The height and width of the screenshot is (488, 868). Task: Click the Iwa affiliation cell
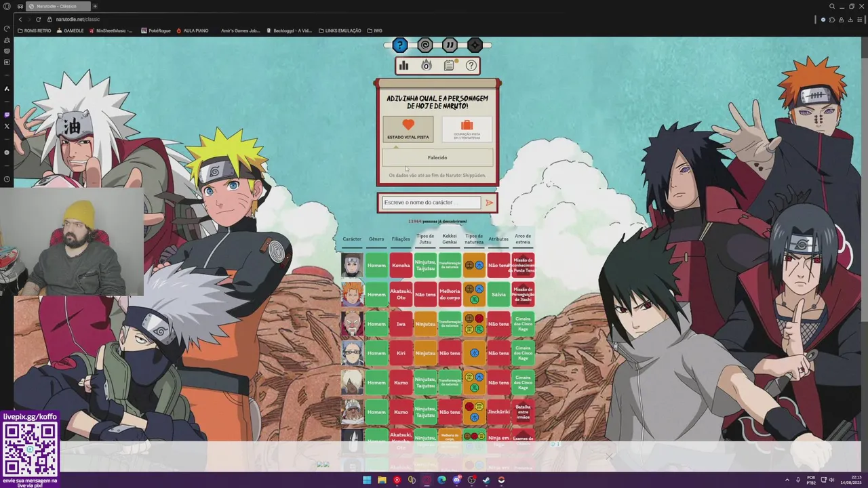click(401, 324)
